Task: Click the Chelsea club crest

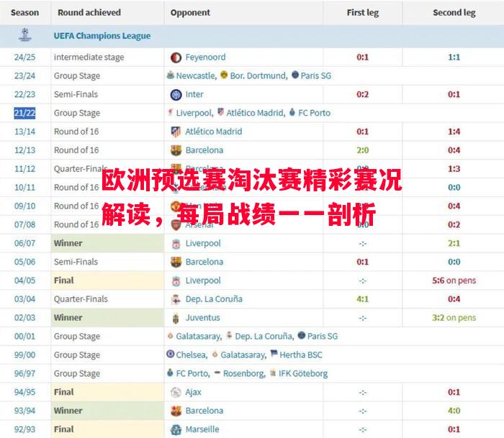Action: point(171,354)
